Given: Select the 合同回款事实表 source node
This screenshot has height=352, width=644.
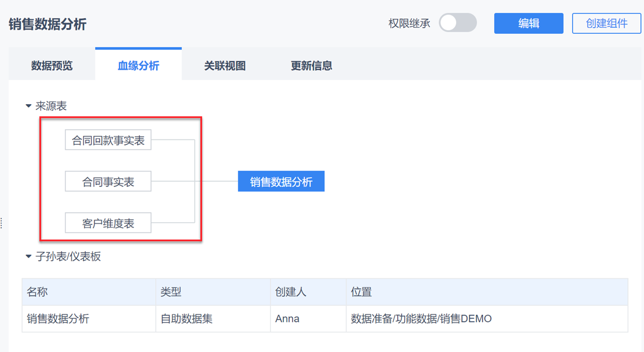Looking at the screenshot, I should 108,141.
